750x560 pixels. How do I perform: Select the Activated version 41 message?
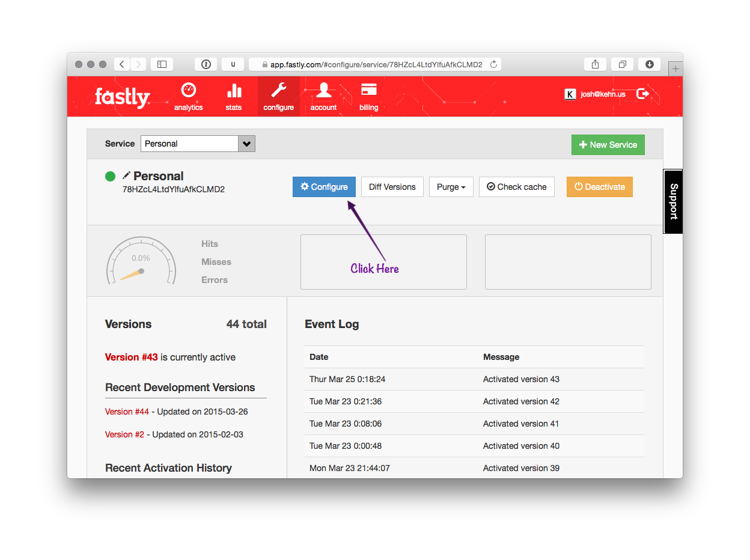coord(521,424)
